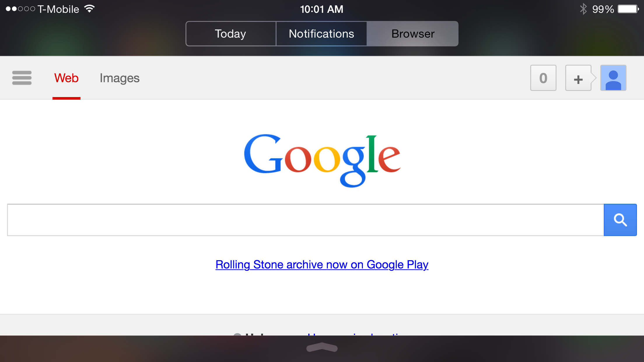Click the user profile icon
644x362 pixels.
pyautogui.click(x=613, y=78)
